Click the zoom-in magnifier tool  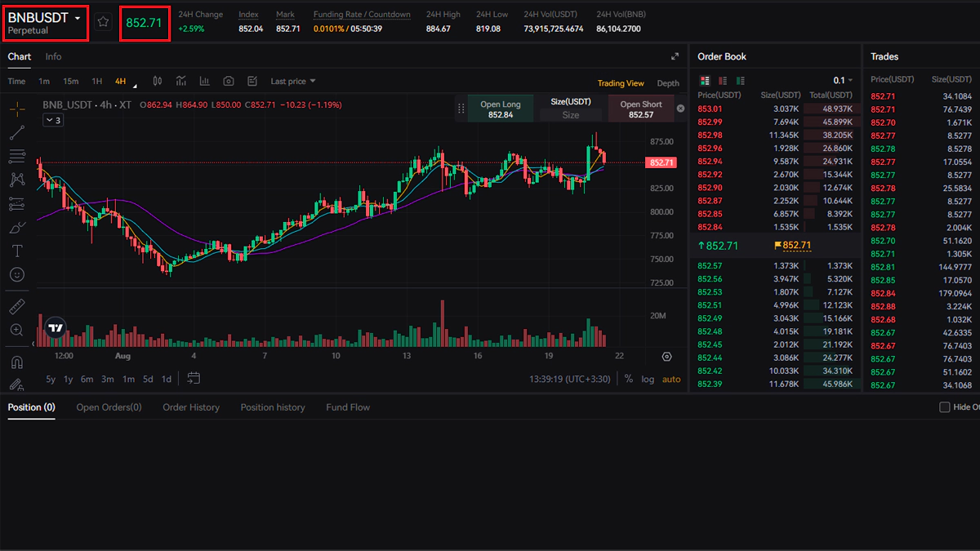(x=17, y=330)
